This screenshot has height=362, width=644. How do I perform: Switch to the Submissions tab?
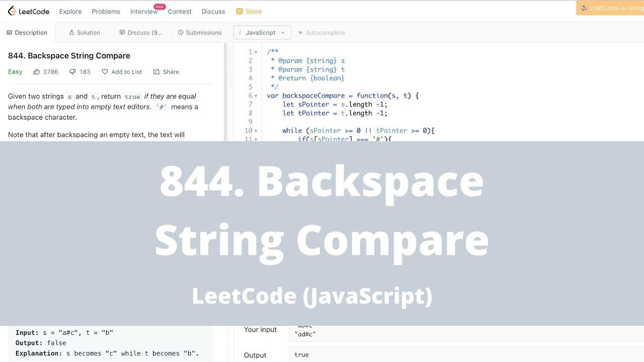(x=200, y=33)
